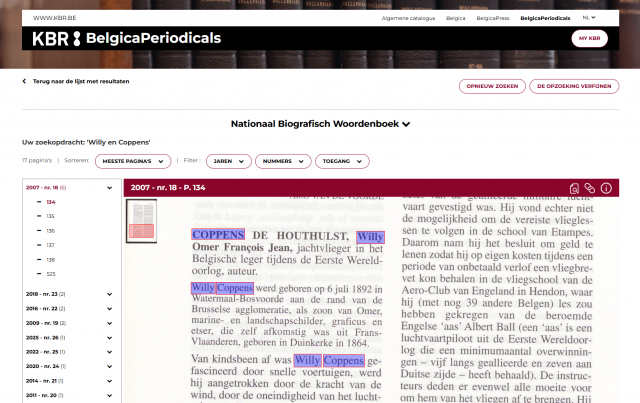Click the back arrow before Terug naar de lijst

[x=24, y=81]
